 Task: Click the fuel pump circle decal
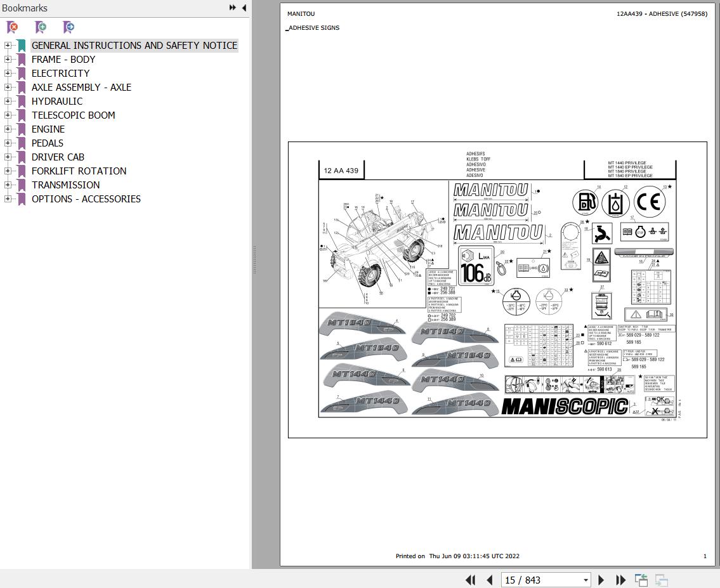pyautogui.click(x=585, y=202)
